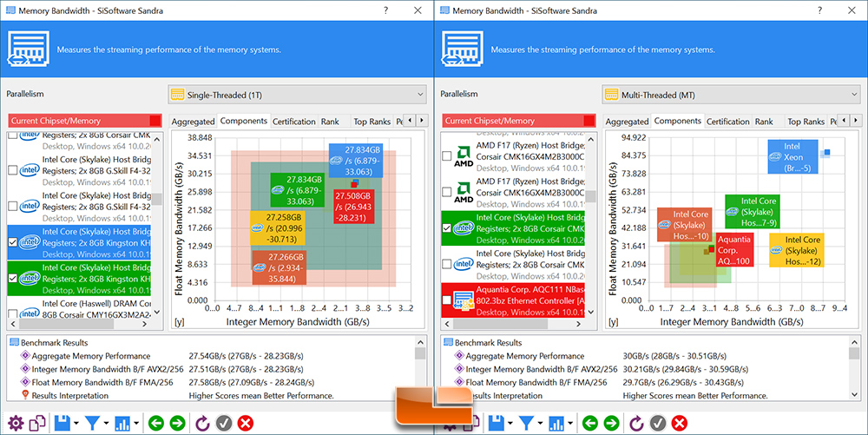Open save dropdown arrow in Multi-Threaded window

tap(510, 424)
